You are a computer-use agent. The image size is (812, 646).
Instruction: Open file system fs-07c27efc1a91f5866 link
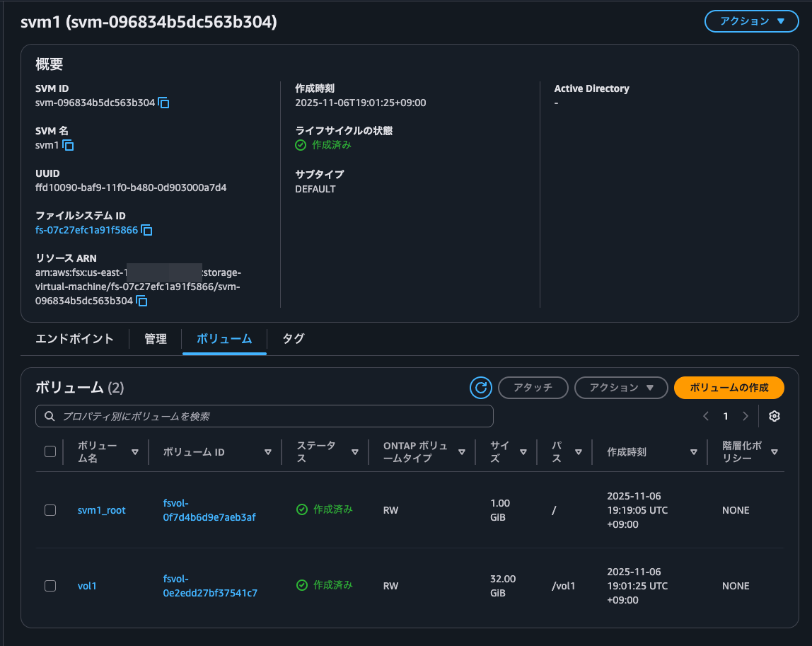click(x=86, y=230)
